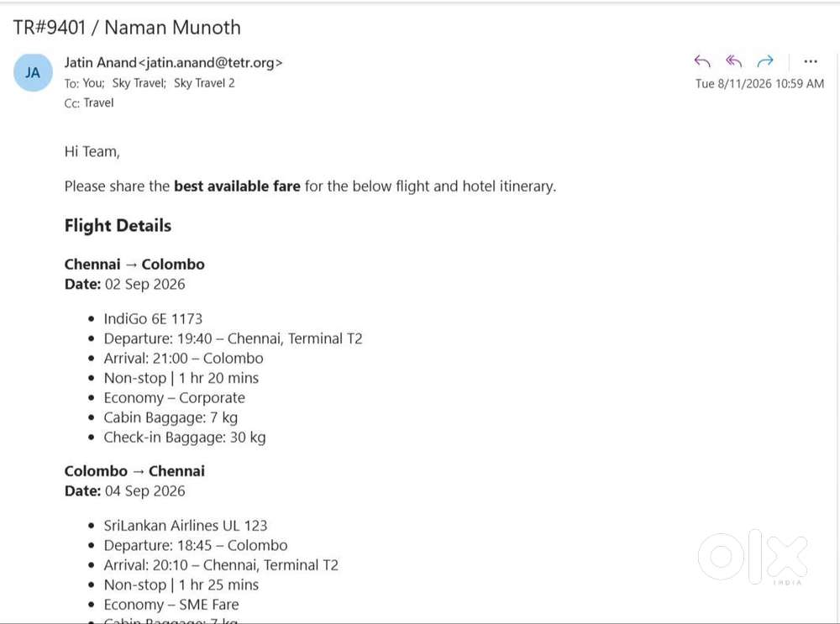Open the more actions ellipsis menu

click(x=811, y=61)
